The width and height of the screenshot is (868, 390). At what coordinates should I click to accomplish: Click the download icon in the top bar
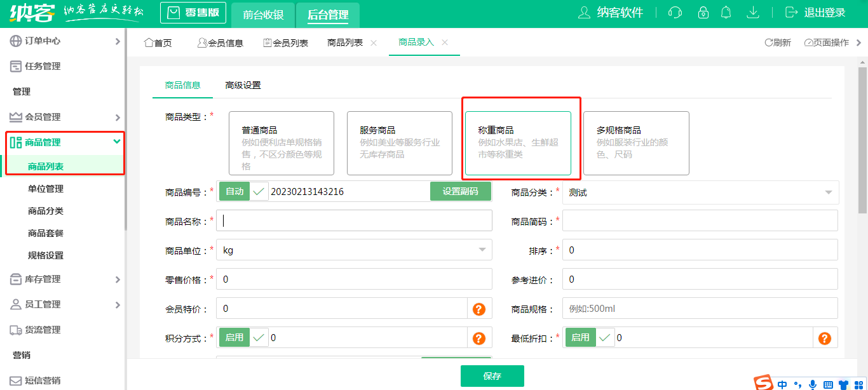pyautogui.click(x=752, y=12)
